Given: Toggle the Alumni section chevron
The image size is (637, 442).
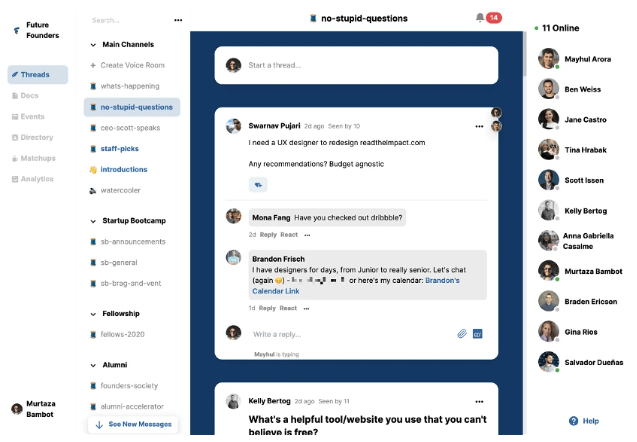Looking at the screenshot, I should (x=93, y=365).
